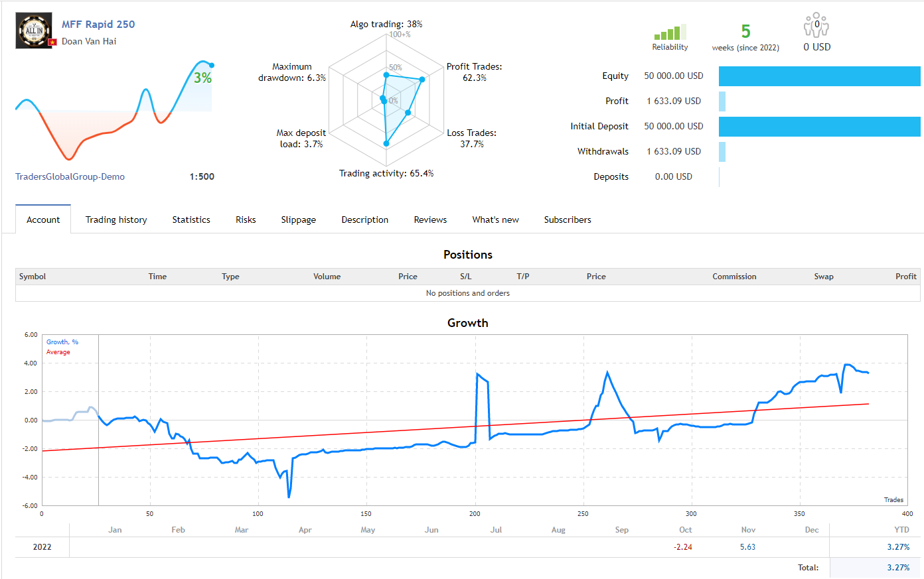924x579 pixels.
Task: Click the Trades axis label on the growth chart
Action: pos(893,500)
